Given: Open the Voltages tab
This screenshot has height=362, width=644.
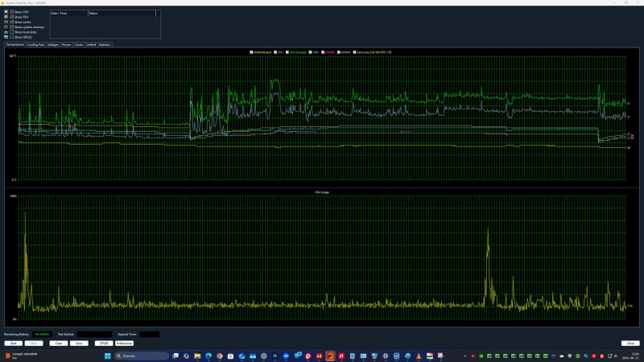Looking at the screenshot, I should pos(53,44).
